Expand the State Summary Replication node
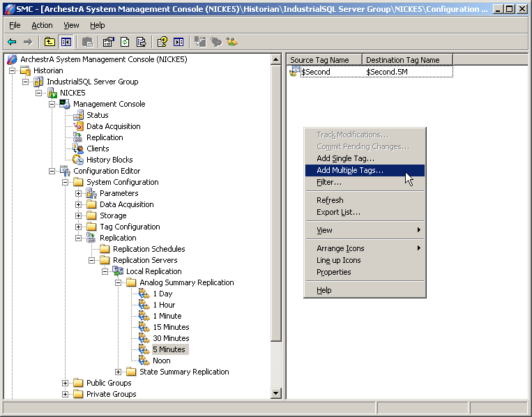Viewport: 532px width, 417px height. tap(118, 372)
